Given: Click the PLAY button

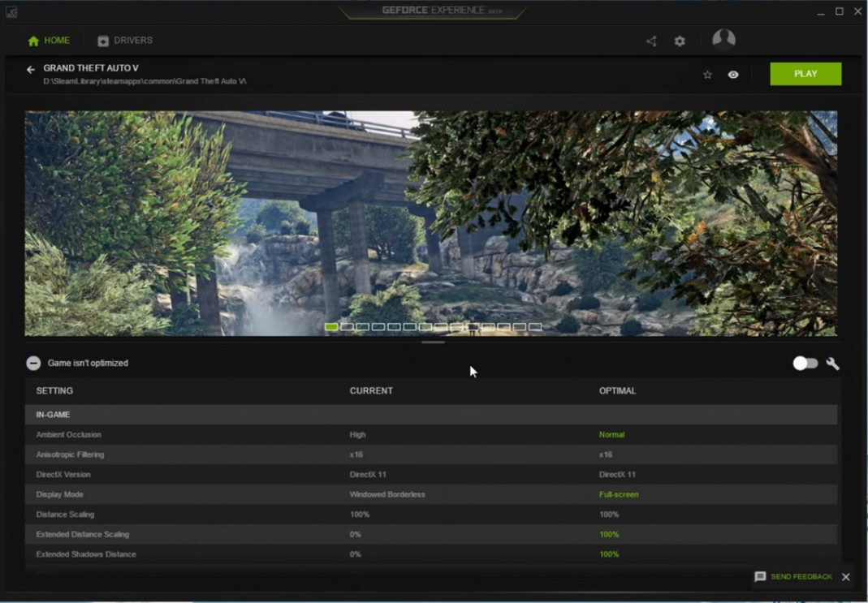Looking at the screenshot, I should (805, 74).
